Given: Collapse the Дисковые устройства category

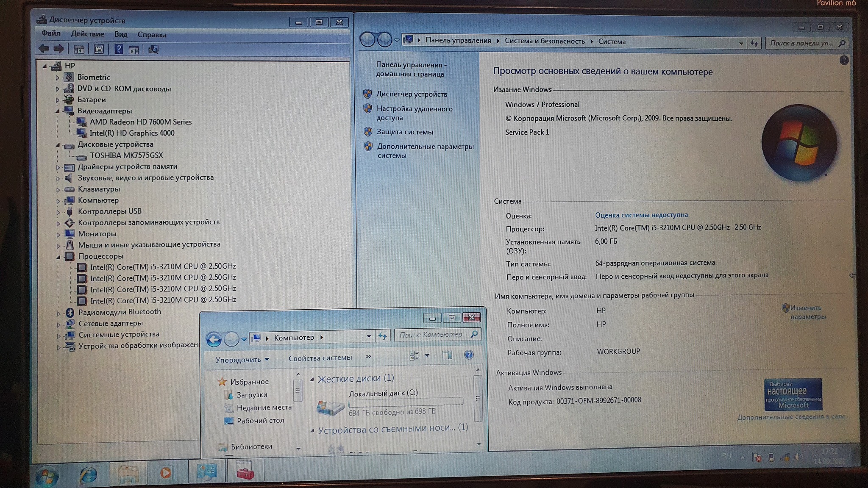Looking at the screenshot, I should tap(58, 144).
